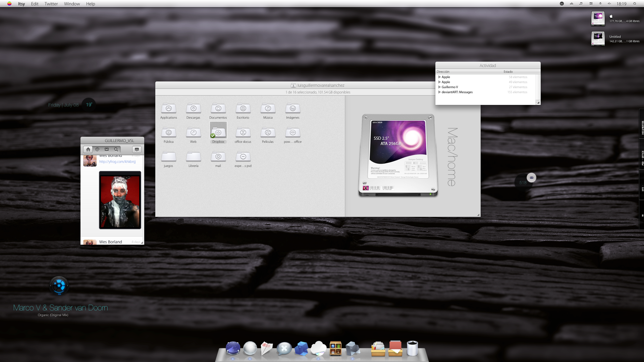This screenshot has width=644, height=362.
Task: Click the round dark face menu bar icon
Action: 562,4
